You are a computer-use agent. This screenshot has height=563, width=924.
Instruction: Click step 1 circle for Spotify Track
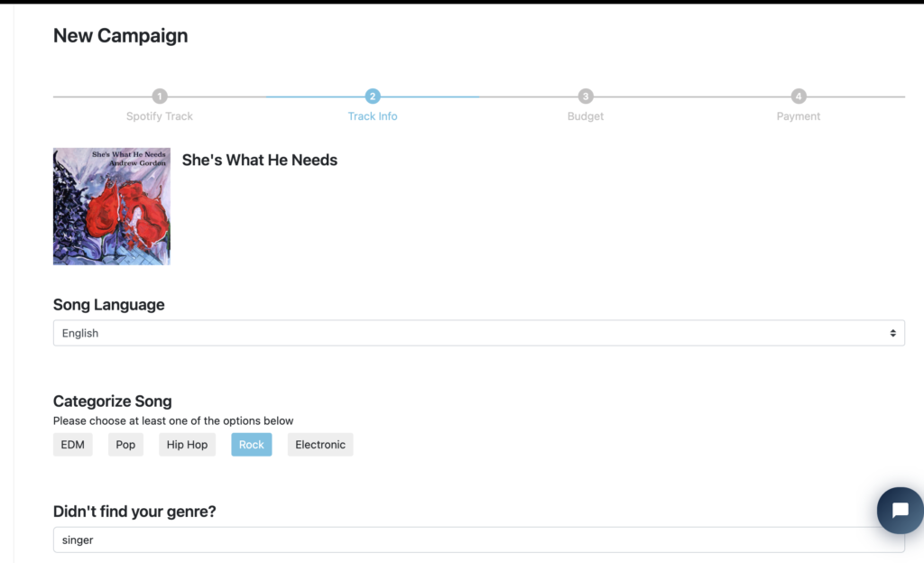(x=160, y=96)
